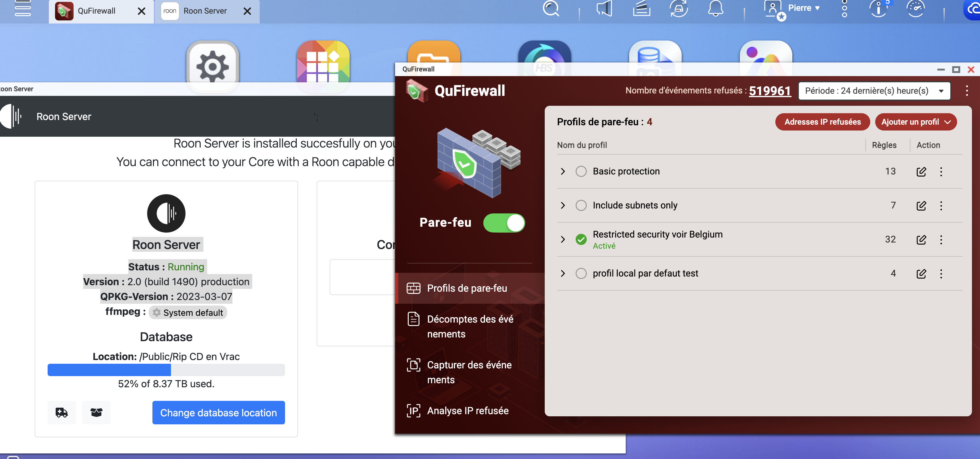Close the Roon Server taskbar tab

pyautogui.click(x=247, y=11)
